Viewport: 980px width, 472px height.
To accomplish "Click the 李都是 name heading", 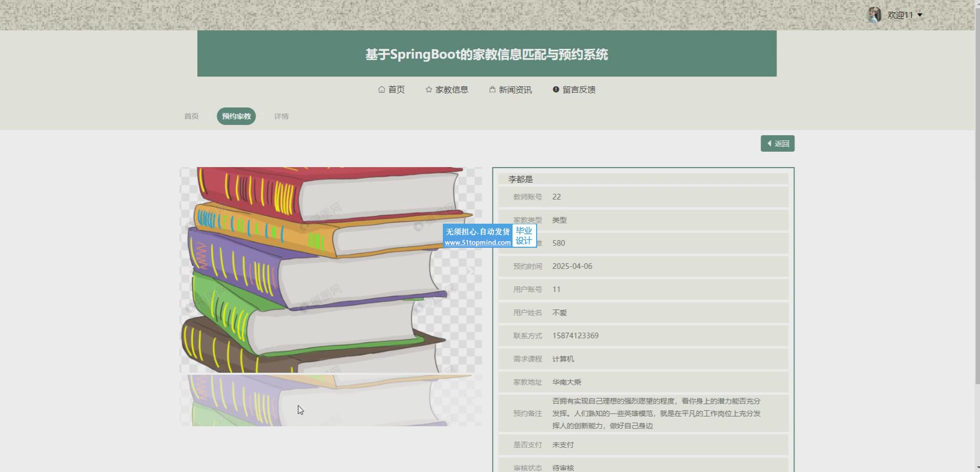I will tap(520, 179).
